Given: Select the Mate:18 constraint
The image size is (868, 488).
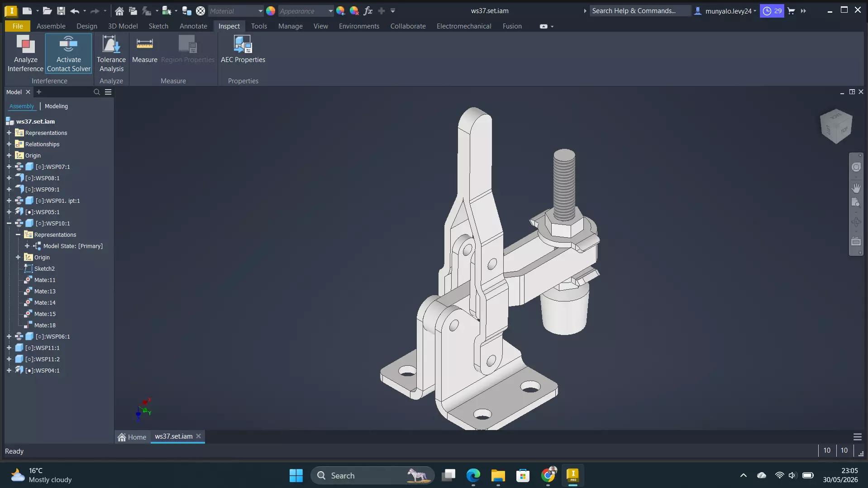Looking at the screenshot, I should pos(45,325).
